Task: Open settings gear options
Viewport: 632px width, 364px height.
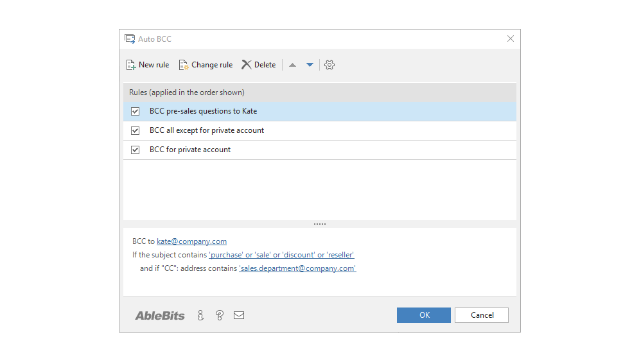Action: tap(329, 65)
